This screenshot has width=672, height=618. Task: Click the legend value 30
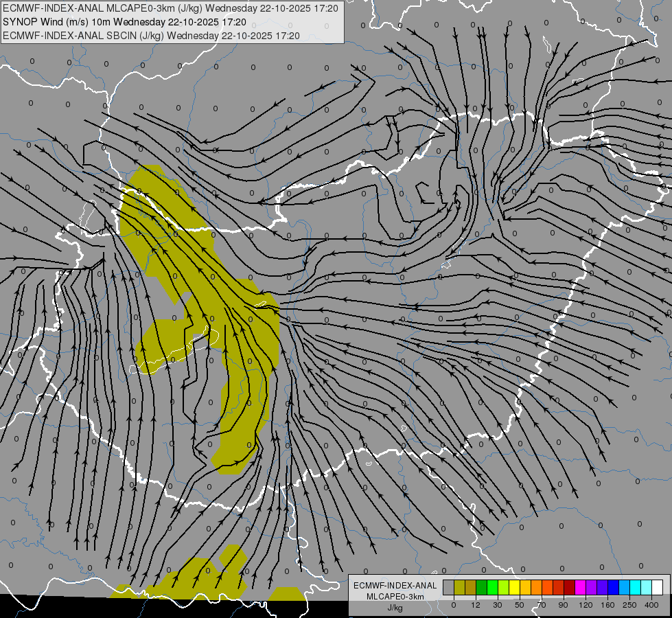498,605
